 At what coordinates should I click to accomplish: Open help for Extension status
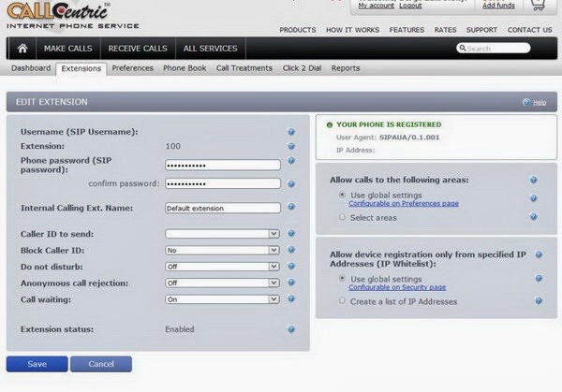[291, 329]
